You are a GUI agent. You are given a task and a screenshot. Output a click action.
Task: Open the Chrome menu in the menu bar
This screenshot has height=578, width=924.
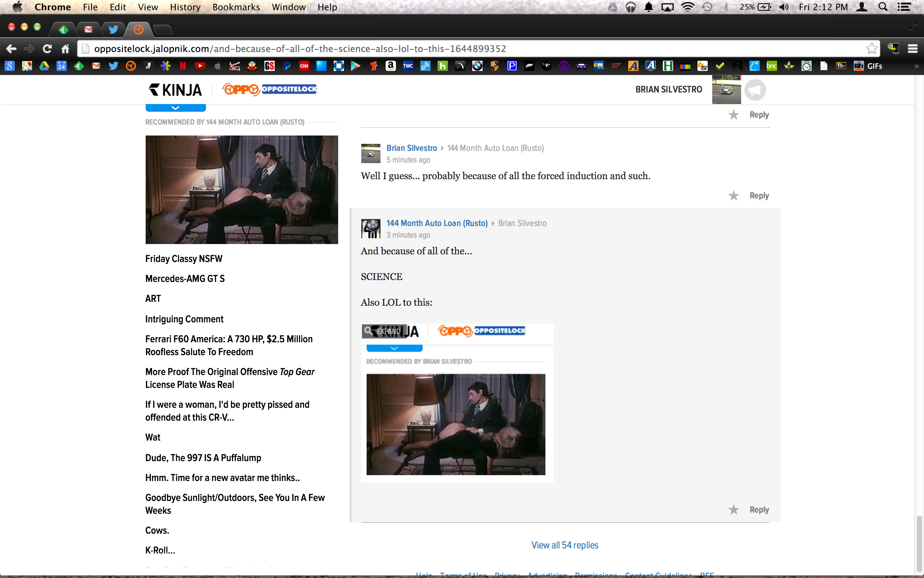[53, 7]
